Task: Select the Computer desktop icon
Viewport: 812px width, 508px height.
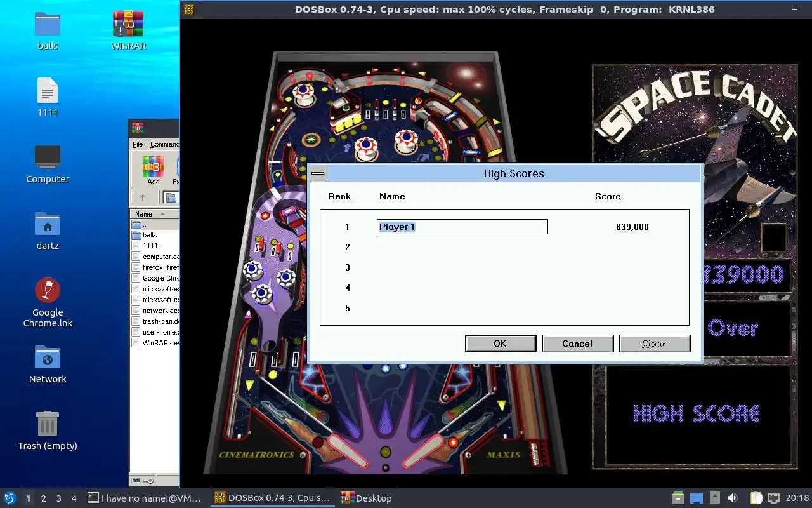Action: [48, 163]
